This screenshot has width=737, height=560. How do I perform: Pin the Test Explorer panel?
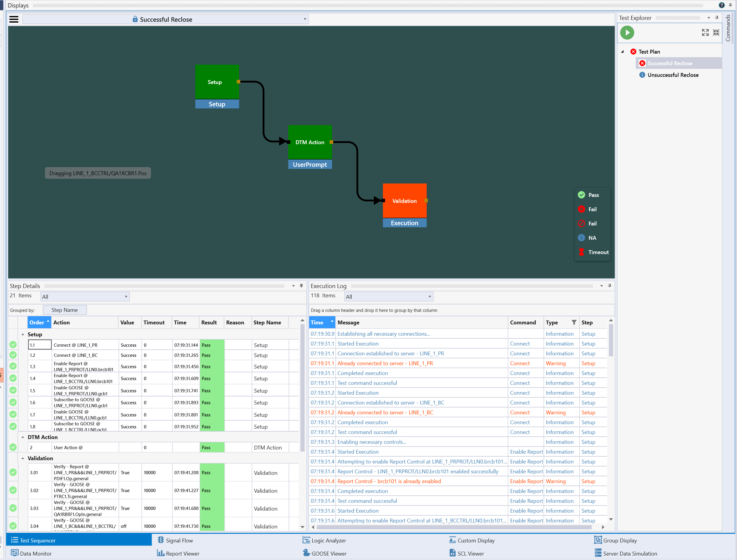coord(717,18)
